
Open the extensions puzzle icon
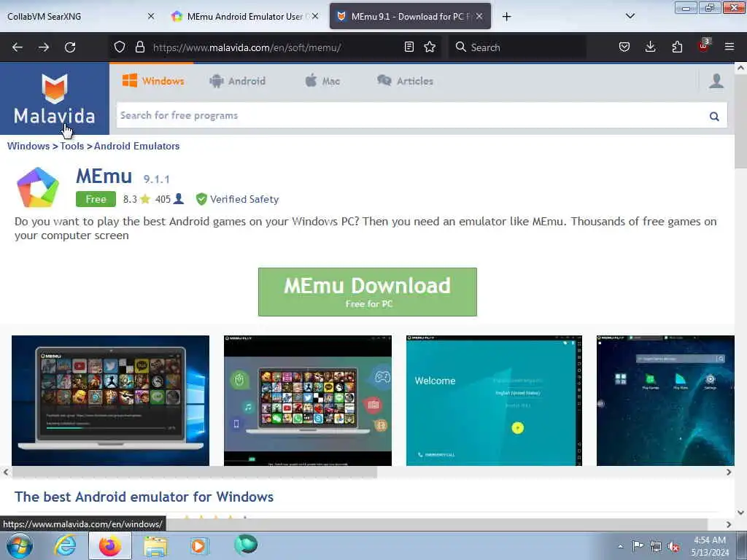pyautogui.click(x=677, y=47)
